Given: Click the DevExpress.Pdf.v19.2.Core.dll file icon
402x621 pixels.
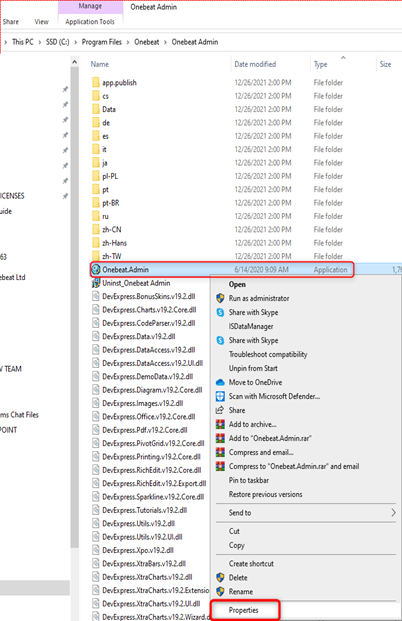Looking at the screenshot, I should coord(95,430).
